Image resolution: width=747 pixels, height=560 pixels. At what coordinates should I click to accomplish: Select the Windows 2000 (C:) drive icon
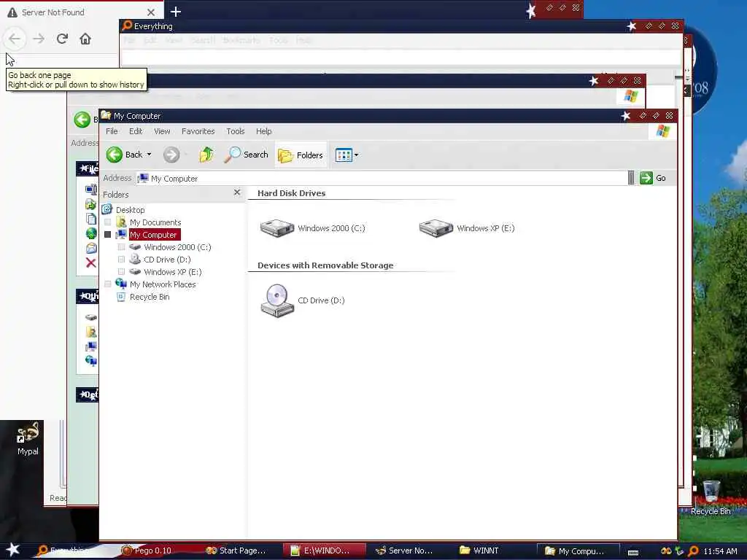[276, 227]
